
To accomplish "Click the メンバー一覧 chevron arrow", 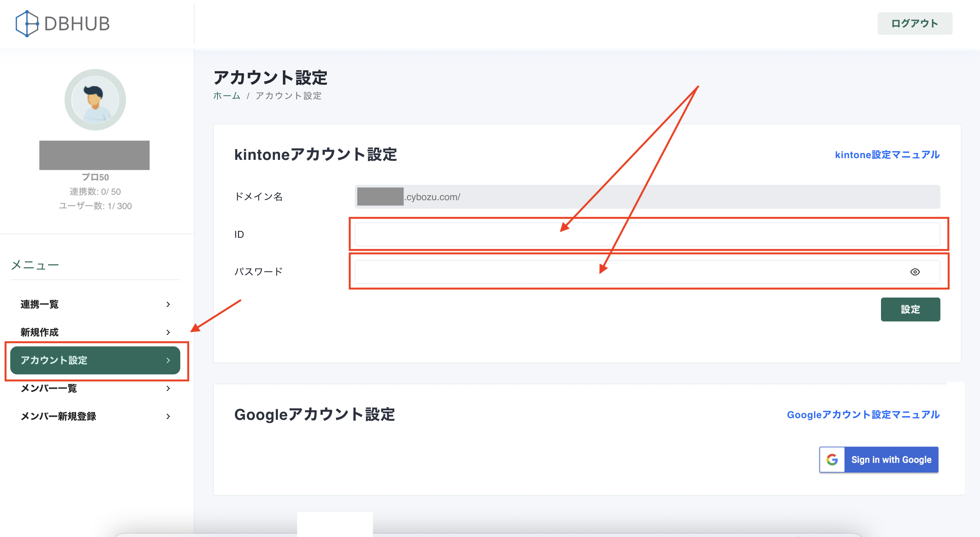I will click(168, 388).
